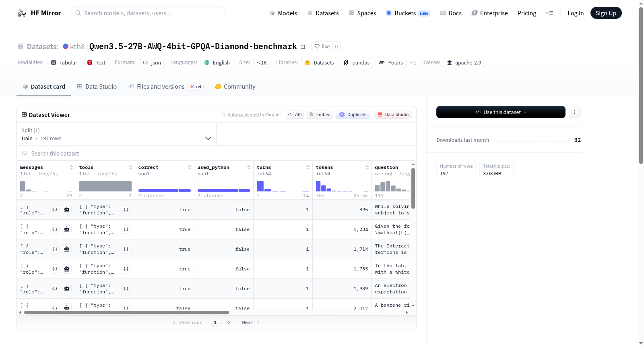The height and width of the screenshot is (347, 644).
Task: Sort by the turns column arrows
Action: click(x=308, y=167)
